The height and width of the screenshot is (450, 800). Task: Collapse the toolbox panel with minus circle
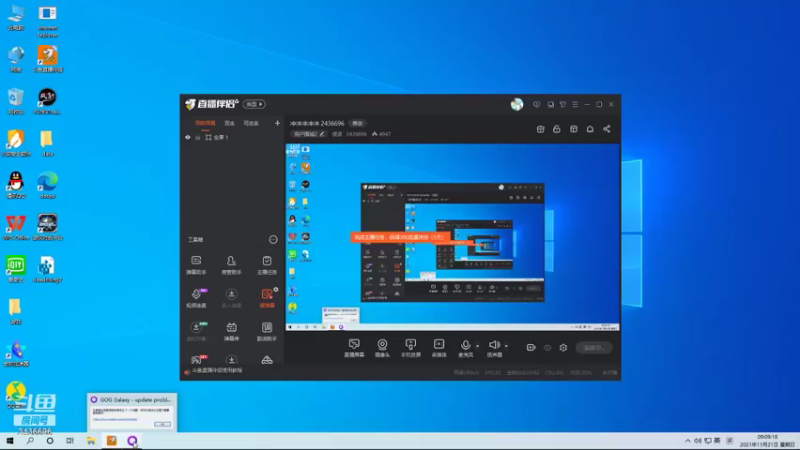[273, 239]
